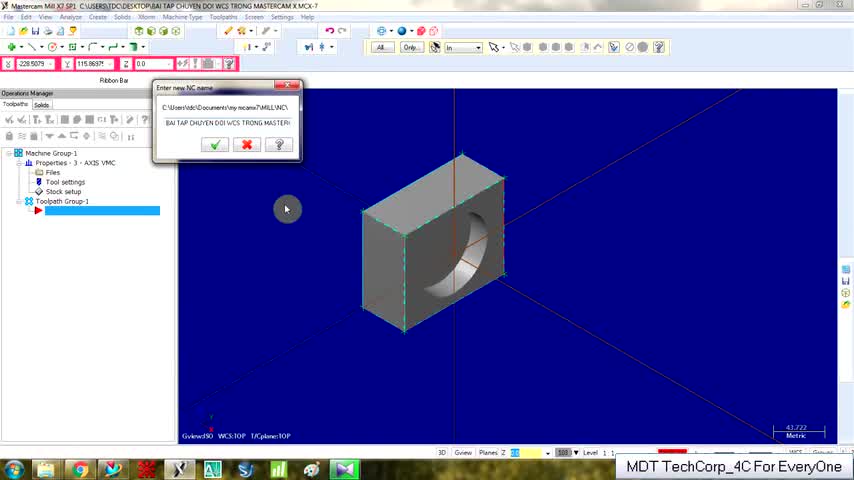Open the Xform menu
This screenshot has width=854, height=480.
point(147,17)
